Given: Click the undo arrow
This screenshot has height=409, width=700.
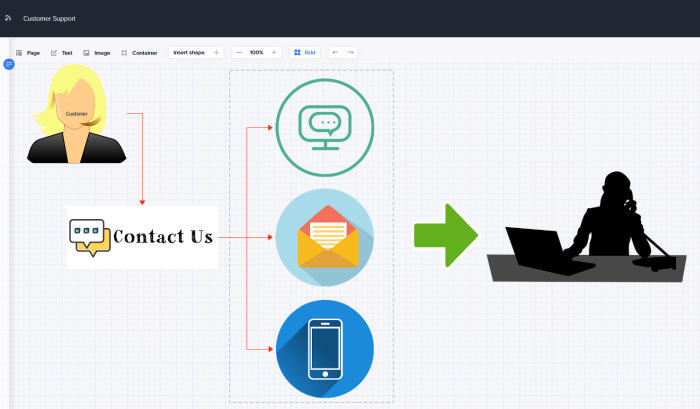Looking at the screenshot, I should [x=336, y=53].
